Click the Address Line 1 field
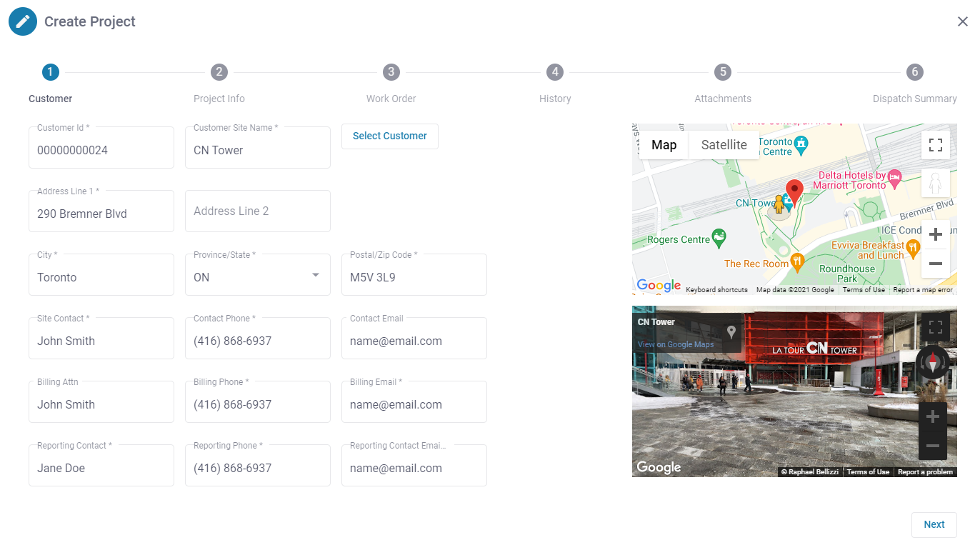Image resolution: width=980 pixels, height=550 pixels. (101, 211)
